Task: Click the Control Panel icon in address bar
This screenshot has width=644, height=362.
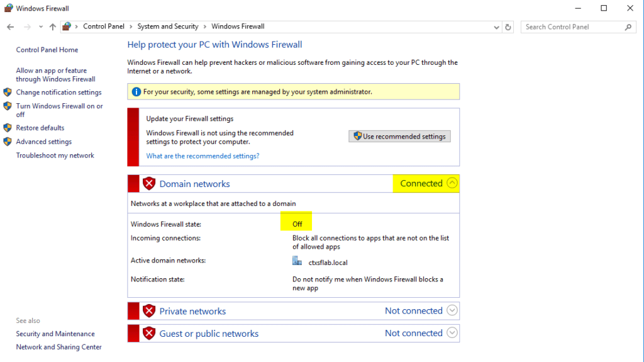Action: (x=67, y=26)
